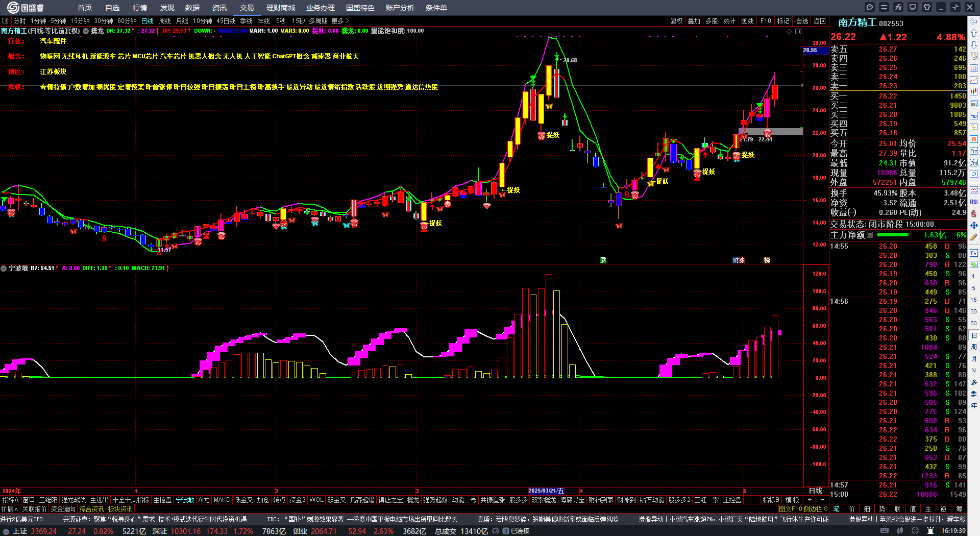Open the 理财商城 menu
Viewport: 980px width, 536px height.
click(x=281, y=8)
